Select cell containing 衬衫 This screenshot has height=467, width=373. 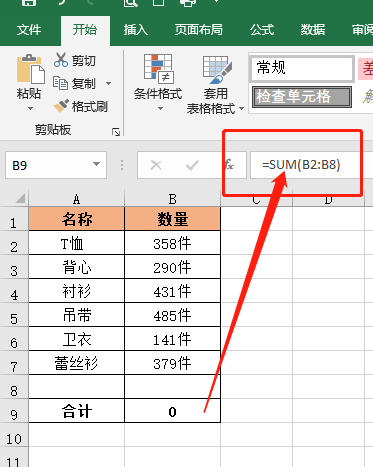click(77, 291)
